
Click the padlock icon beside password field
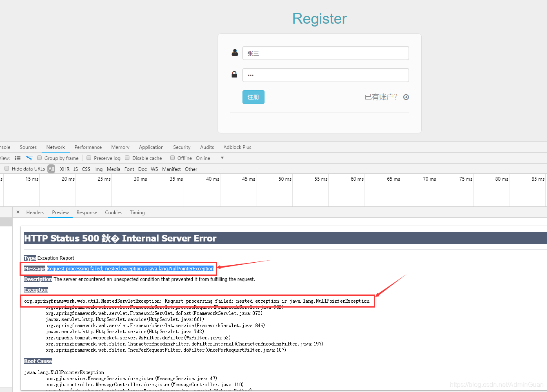pyautogui.click(x=234, y=74)
